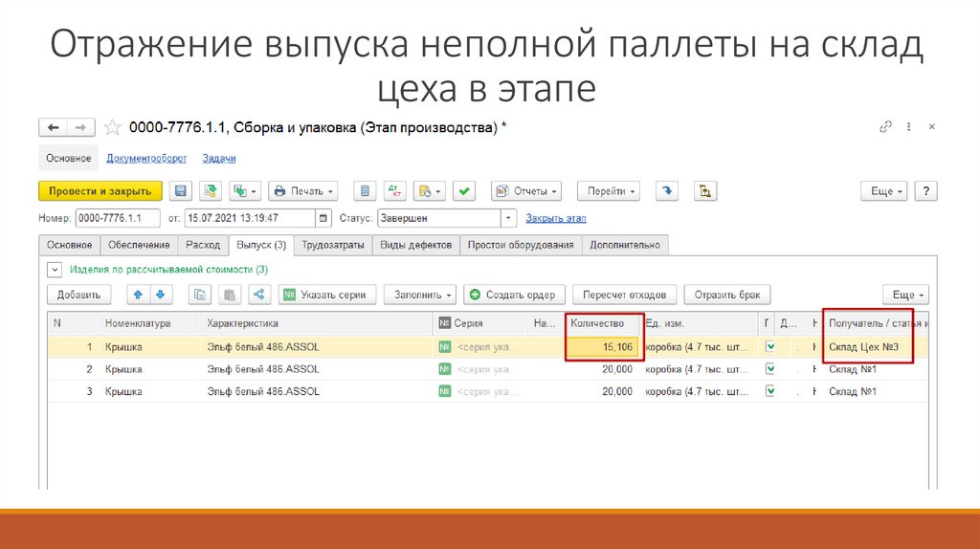Click the split row icon

pos(259,295)
